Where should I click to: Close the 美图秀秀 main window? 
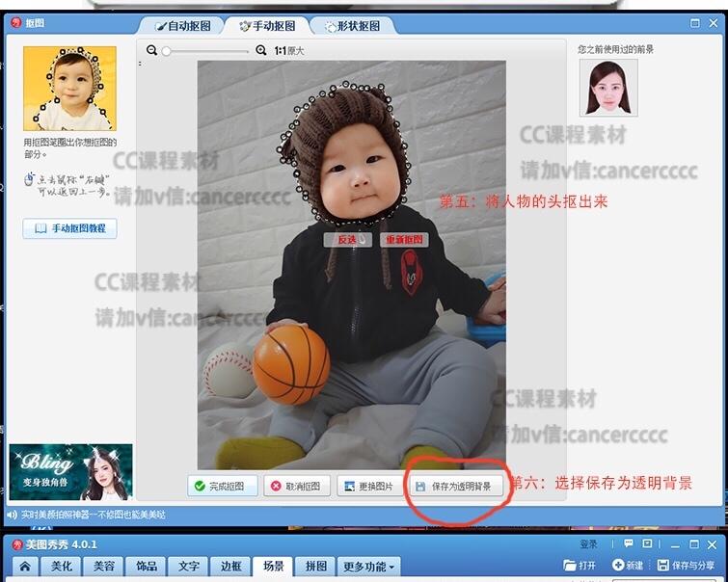[x=713, y=544]
